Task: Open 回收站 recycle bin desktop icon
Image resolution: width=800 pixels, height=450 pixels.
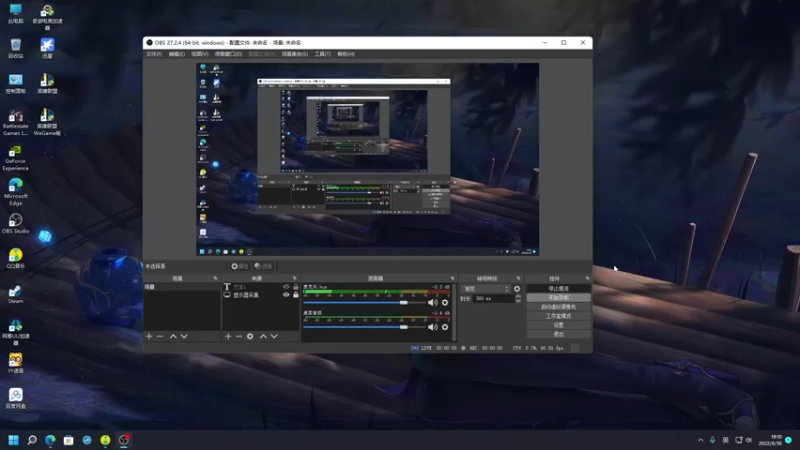Action: point(15,48)
